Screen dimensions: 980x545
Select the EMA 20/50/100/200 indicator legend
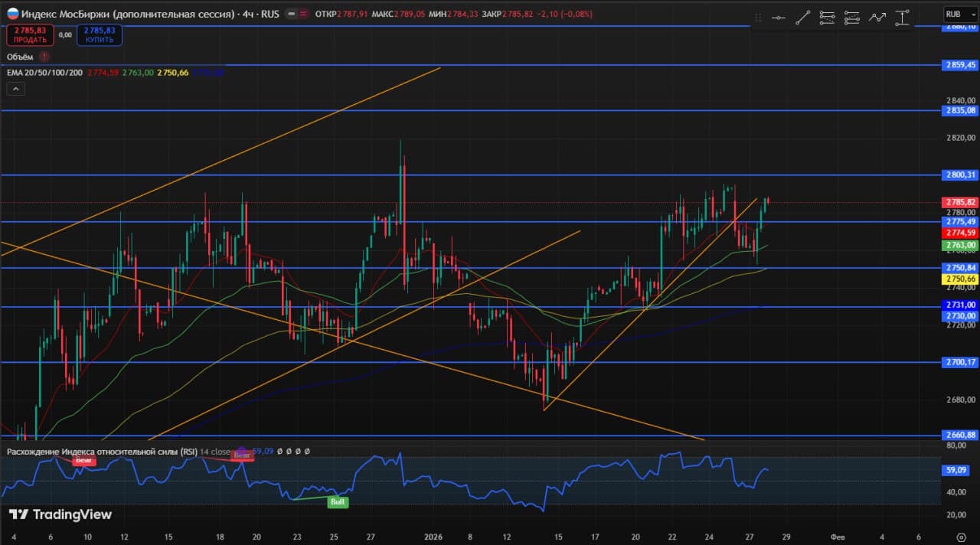pyautogui.click(x=44, y=73)
